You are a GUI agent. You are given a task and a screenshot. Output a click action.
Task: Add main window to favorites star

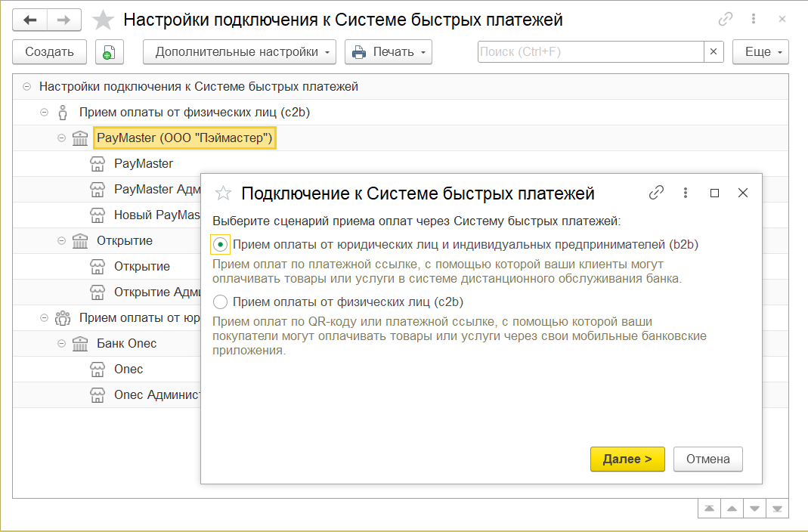(103, 20)
